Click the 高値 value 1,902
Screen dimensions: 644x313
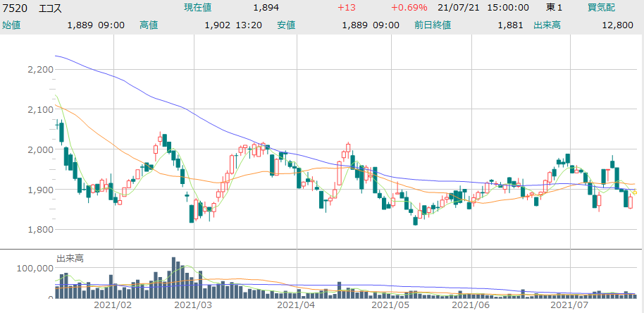pos(217,25)
